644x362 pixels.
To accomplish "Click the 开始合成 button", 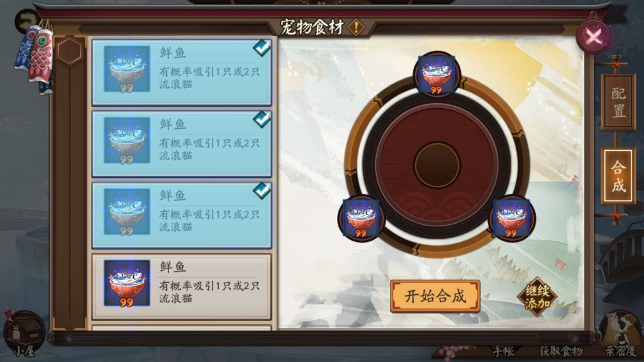I will (x=435, y=296).
